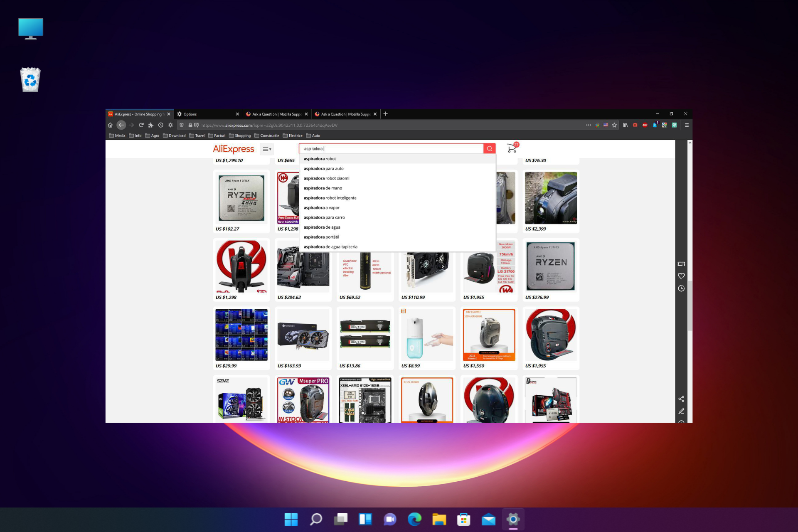
Task: Open the page actions three-dot menu
Action: click(589, 125)
